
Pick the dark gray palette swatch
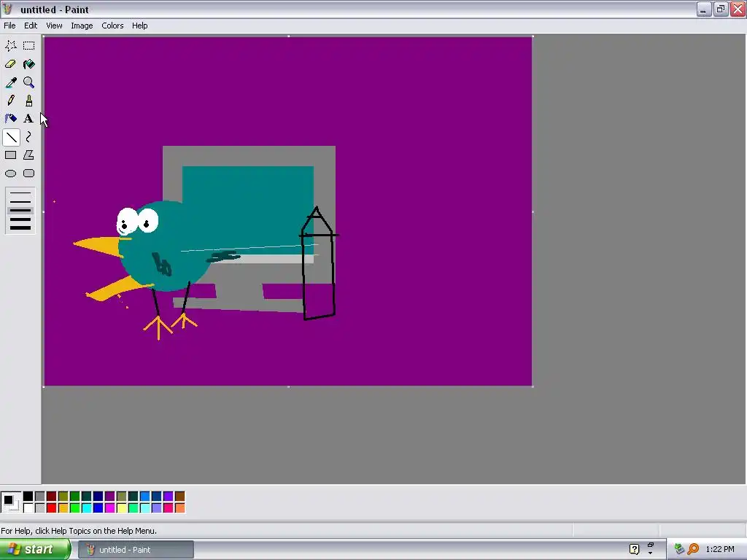[40, 497]
